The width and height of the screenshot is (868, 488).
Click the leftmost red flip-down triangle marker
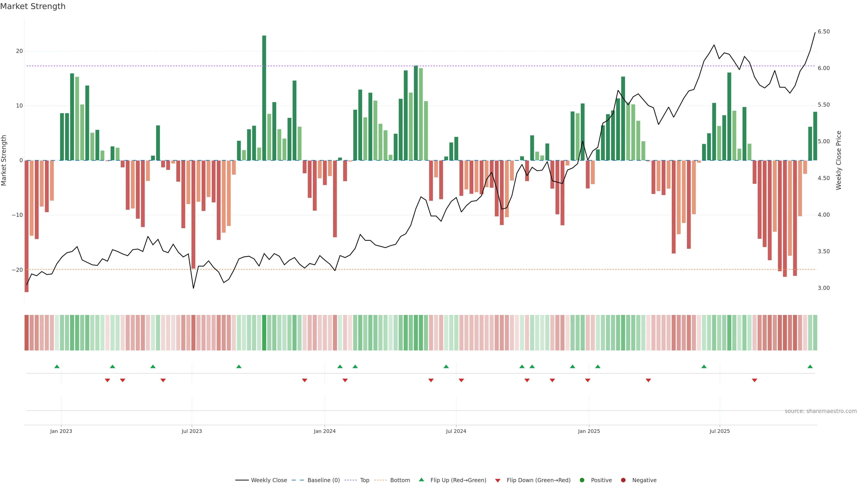tap(108, 380)
